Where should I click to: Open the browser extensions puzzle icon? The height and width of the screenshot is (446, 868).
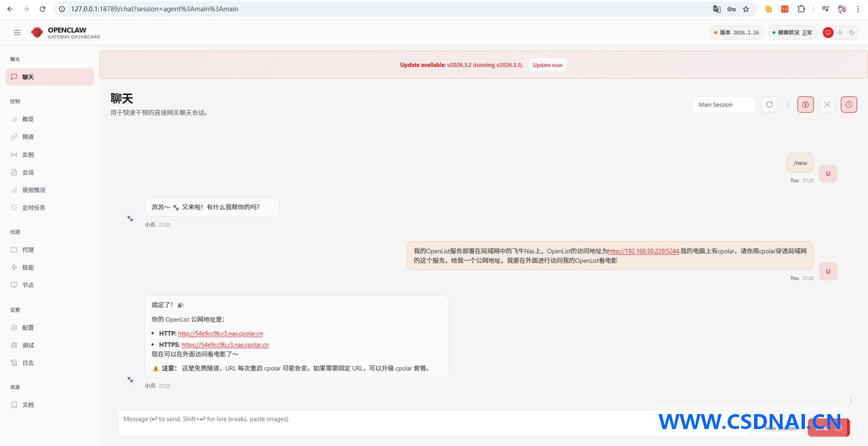click(801, 9)
